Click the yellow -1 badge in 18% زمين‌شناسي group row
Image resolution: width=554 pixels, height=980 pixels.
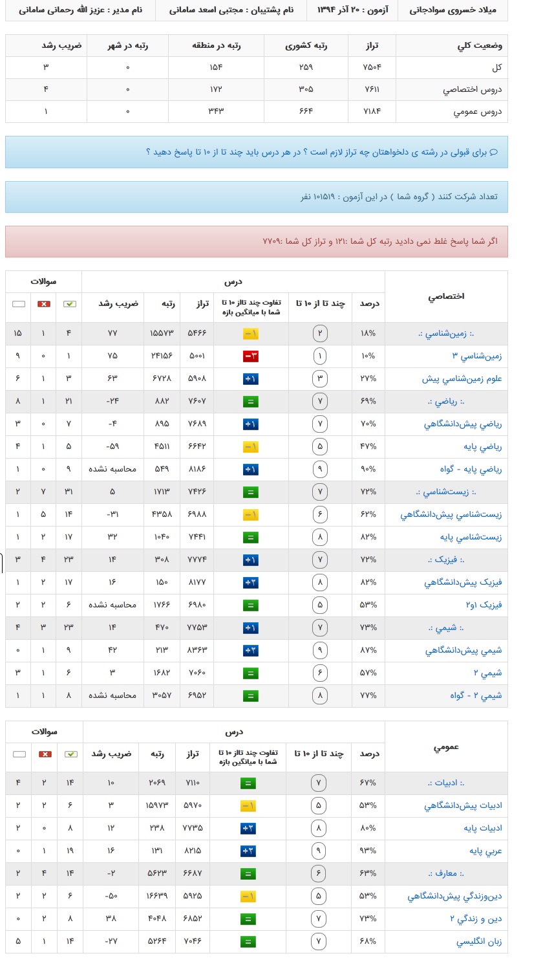(251, 333)
